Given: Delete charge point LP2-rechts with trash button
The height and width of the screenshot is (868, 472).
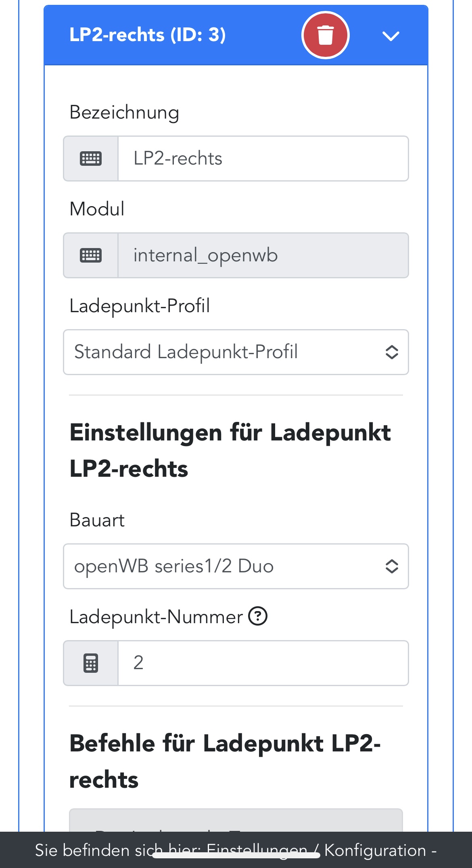Looking at the screenshot, I should [325, 35].
